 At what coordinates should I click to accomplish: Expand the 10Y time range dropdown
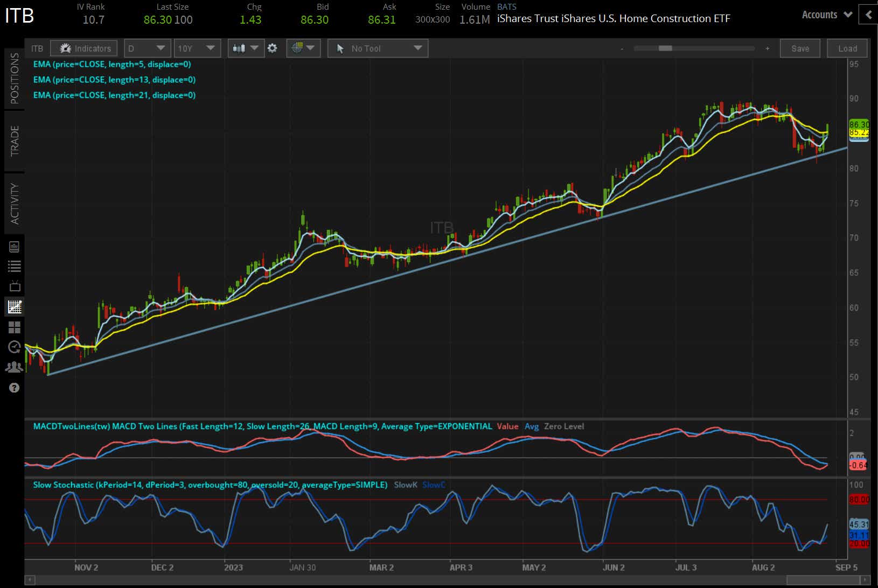(197, 48)
